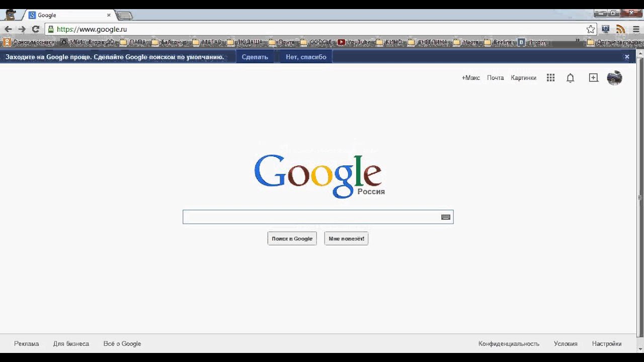The image size is (644, 362).
Task: Open the Настройки footer link
Action: [607, 344]
